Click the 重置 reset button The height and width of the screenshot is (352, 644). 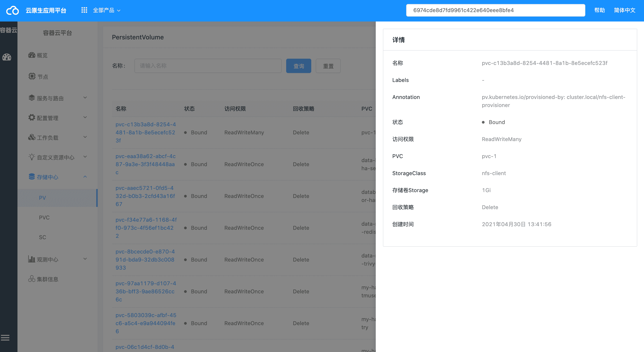pos(328,66)
